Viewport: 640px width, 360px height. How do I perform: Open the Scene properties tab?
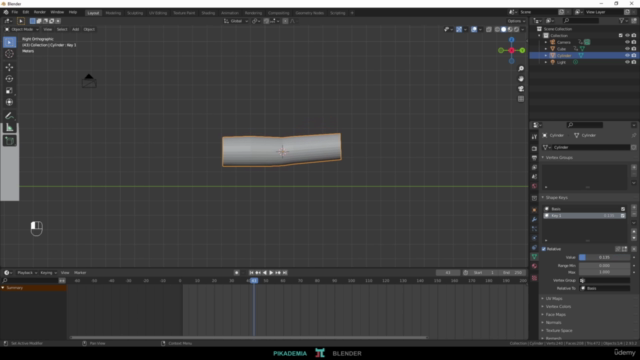[534, 177]
